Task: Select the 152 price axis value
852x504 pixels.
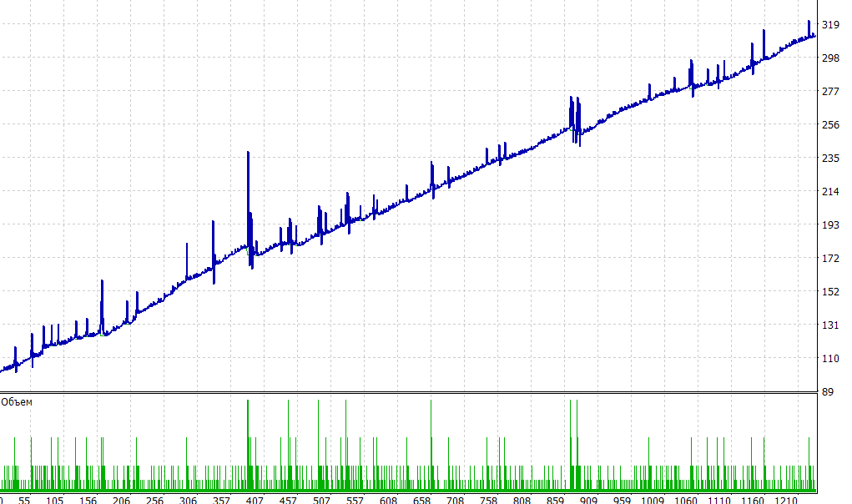Action: coord(830,292)
